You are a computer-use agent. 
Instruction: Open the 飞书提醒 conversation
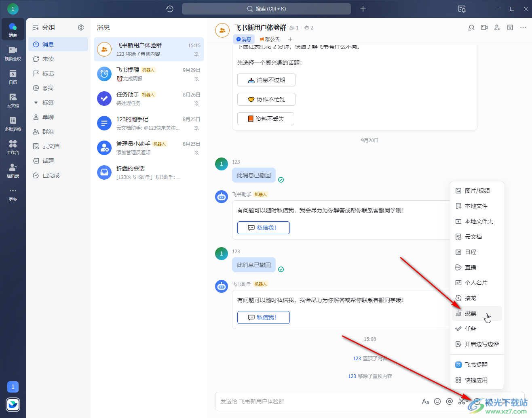(149, 74)
